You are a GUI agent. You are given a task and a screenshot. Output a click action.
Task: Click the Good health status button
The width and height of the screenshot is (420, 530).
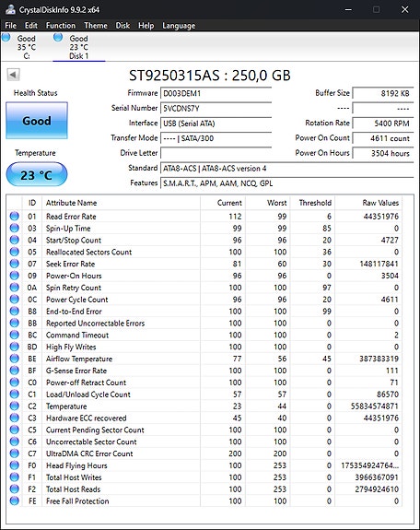coord(37,121)
